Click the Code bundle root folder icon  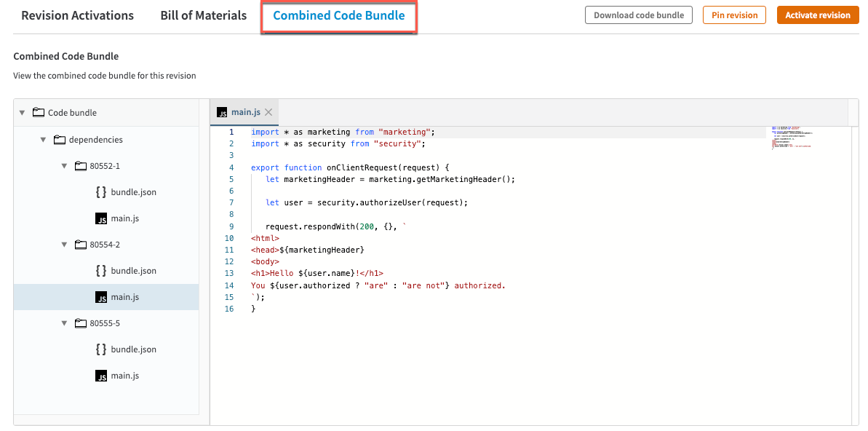coord(39,113)
